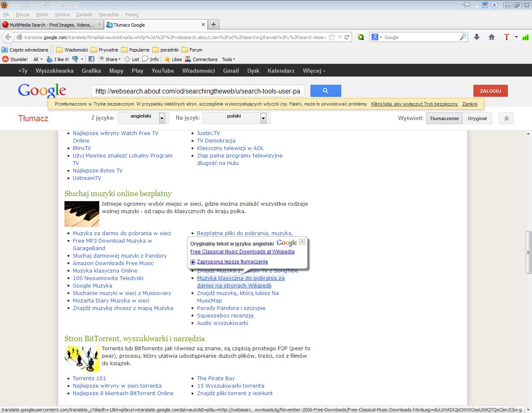Viewport: 532px width, 413px height.
Task: Click the plus icon beside Zaproponuj lepsze tłumaczenie
Action: pyautogui.click(x=193, y=262)
